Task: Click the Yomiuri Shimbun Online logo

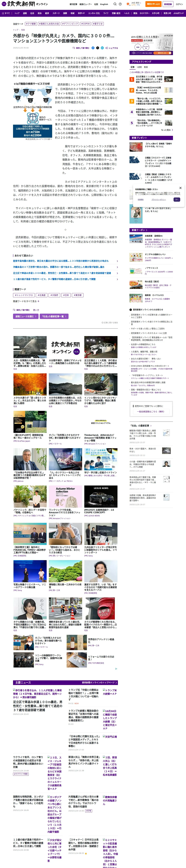Action: pos(25,4)
